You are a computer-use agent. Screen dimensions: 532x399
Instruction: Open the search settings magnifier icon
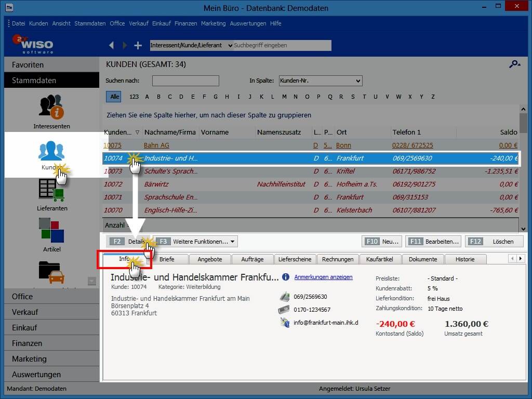[x=514, y=64]
